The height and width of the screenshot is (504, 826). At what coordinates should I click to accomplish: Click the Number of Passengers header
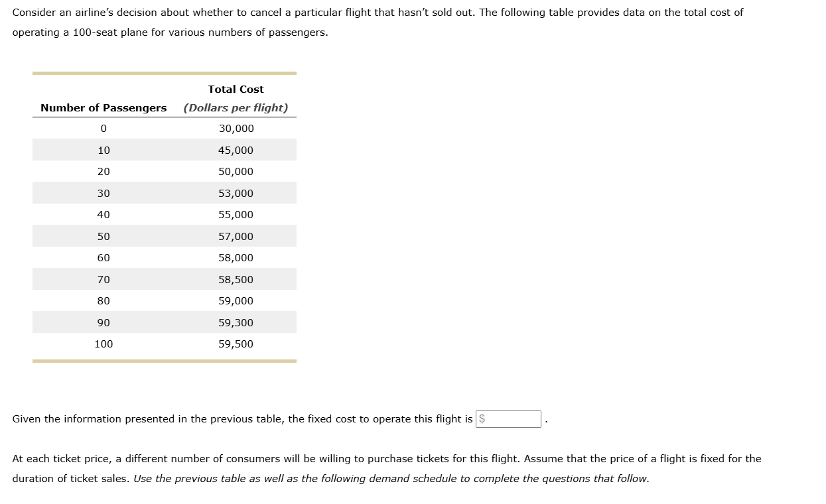coord(103,107)
